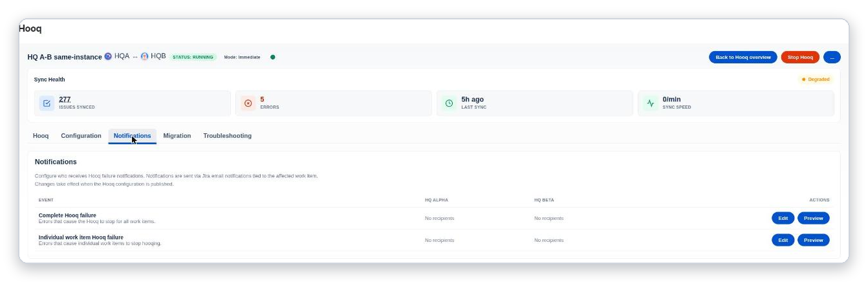Click the Last Sync clock icon

[449, 103]
